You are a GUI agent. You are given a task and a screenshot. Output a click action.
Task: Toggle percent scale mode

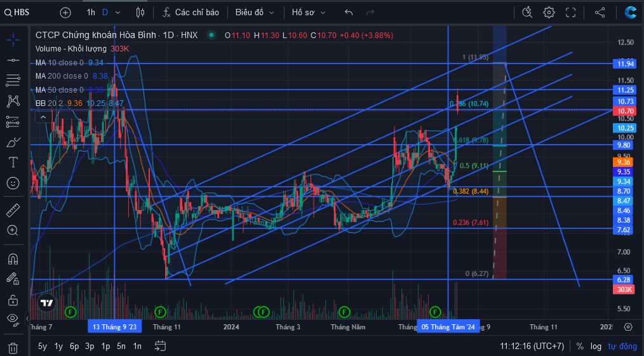[x=580, y=346]
